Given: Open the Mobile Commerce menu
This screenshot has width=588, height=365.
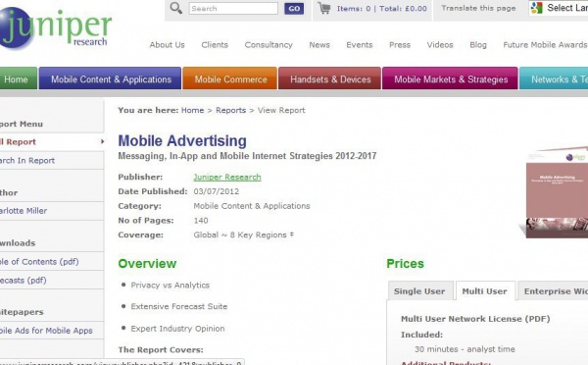Looking at the screenshot, I should pos(230,78).
